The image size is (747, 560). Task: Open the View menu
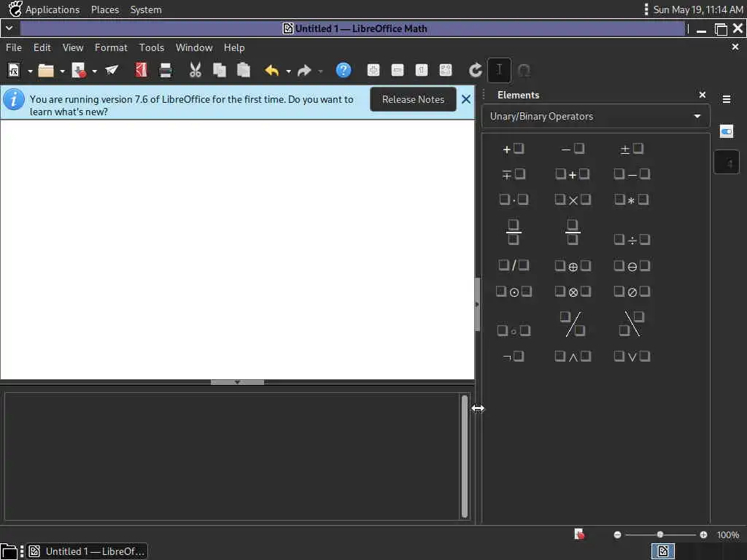click(x=73, y=47)
